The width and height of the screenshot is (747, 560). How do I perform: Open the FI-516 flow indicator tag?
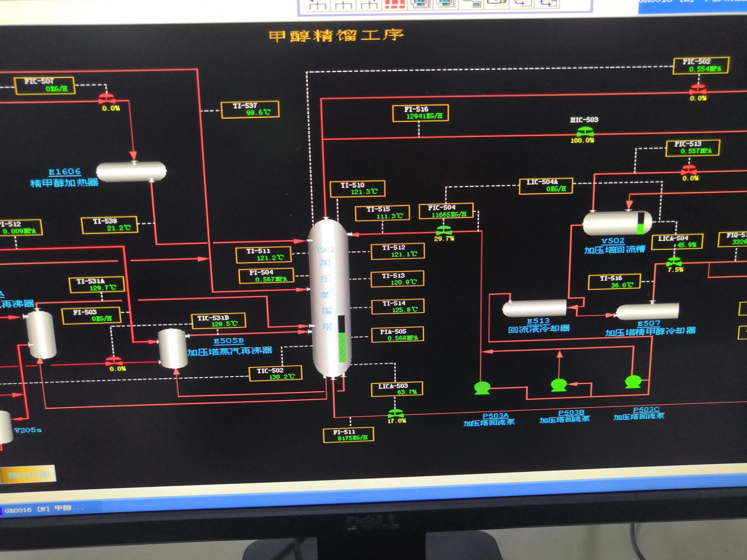[421, 113]
